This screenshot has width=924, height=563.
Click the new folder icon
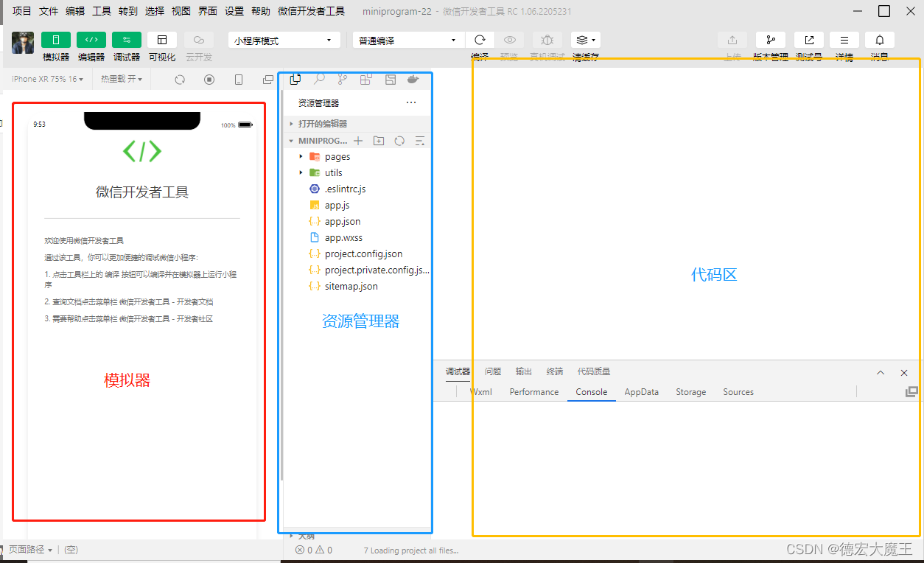[x=379, y=141]
